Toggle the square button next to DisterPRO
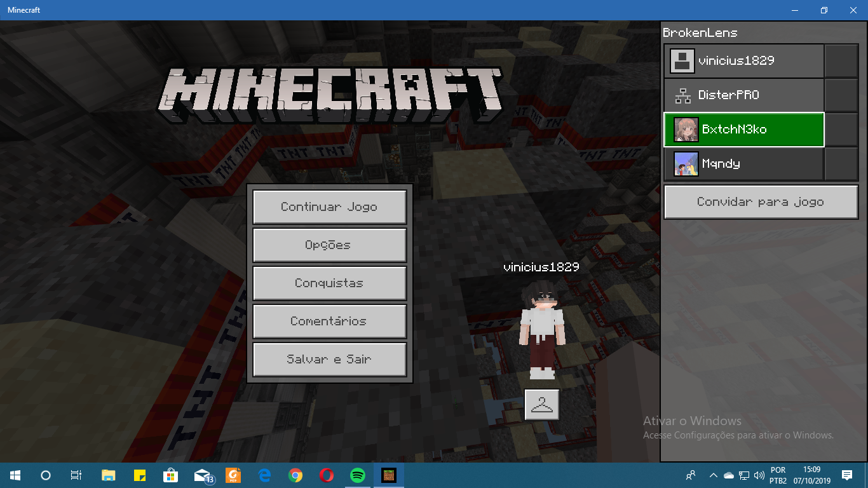The image size is (868, 488). pyautogui.click(x=841, y=95)
